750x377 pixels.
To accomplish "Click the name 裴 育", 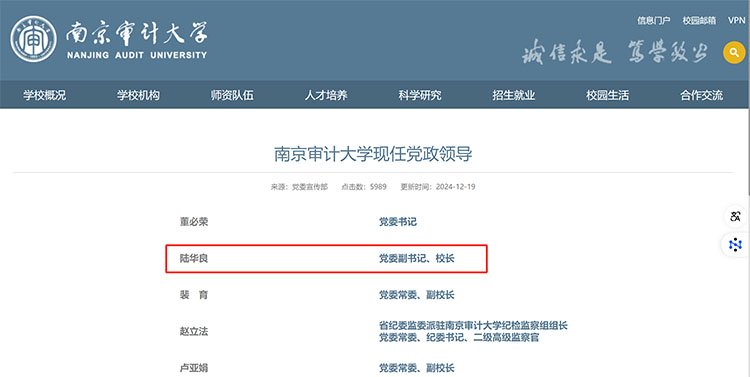I will (x=194, y=295).
